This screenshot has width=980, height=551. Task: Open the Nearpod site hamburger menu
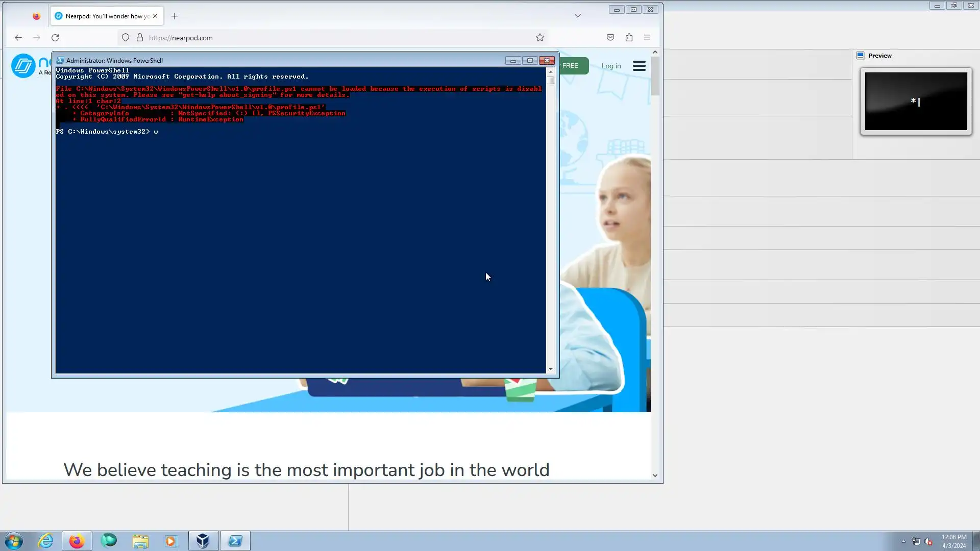pyautogui.click(x=639, y=66)
